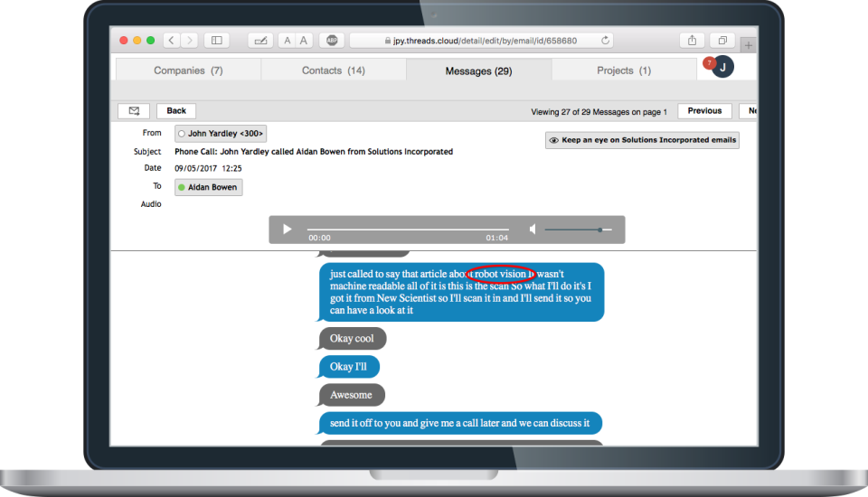Click the annotate markup toolbar icon
Viewport: 868px width, 497px height.
point(260,41)
